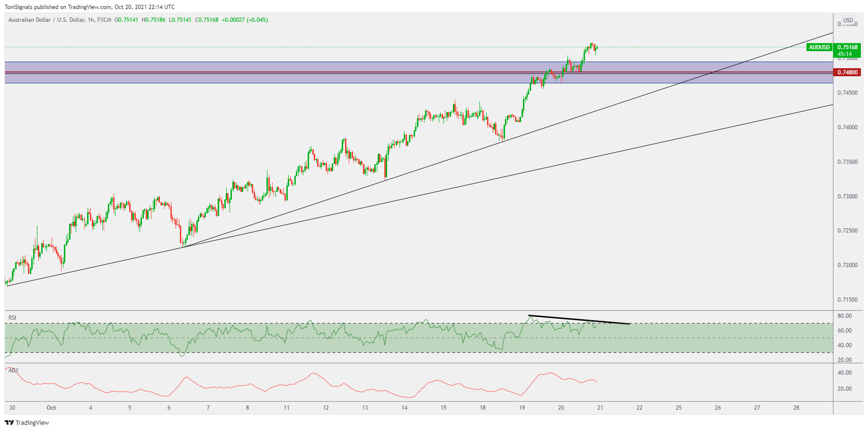Select date 21 on the time axis
This screenshot has height=431, width=868.
(600, 407)
